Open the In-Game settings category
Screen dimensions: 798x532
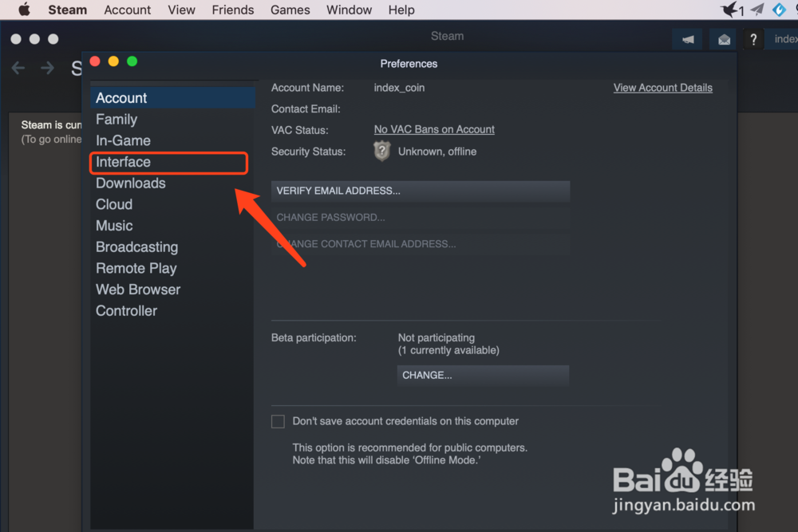[x=172, y=140]
